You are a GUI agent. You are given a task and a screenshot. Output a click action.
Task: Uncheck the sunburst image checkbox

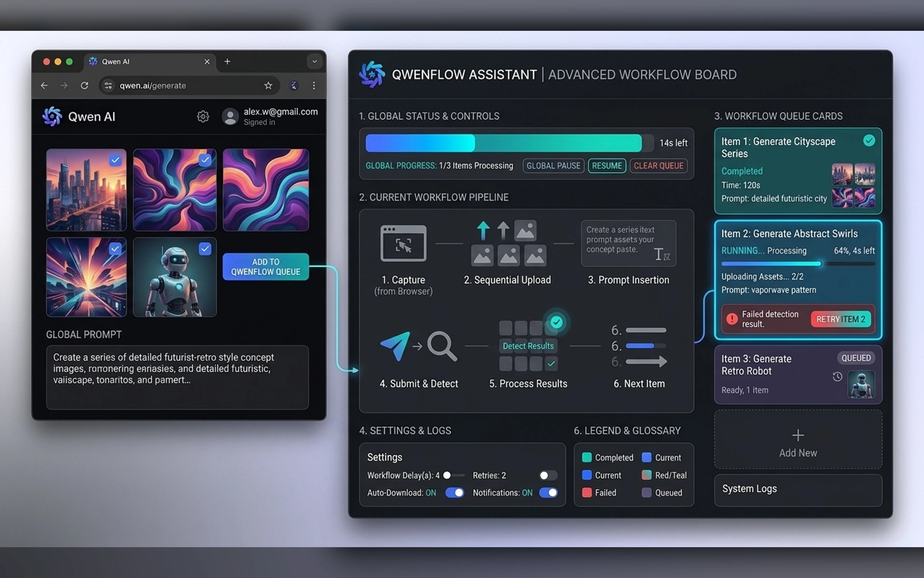click(x=115, y=249)
